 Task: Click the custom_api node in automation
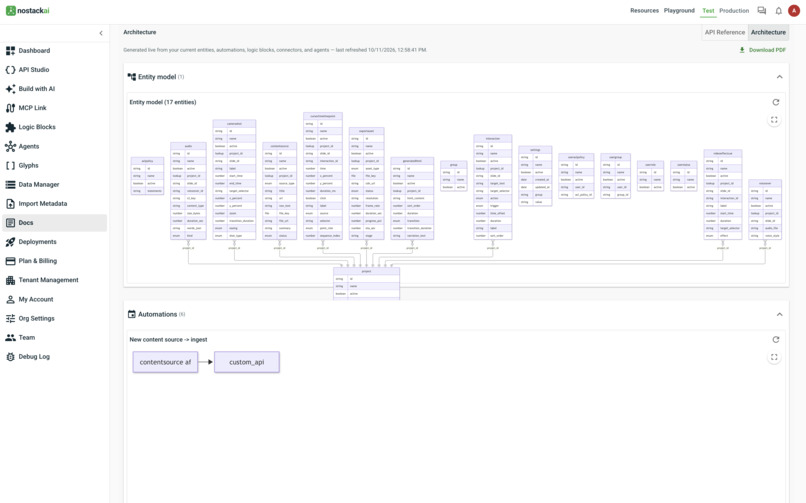247,362
